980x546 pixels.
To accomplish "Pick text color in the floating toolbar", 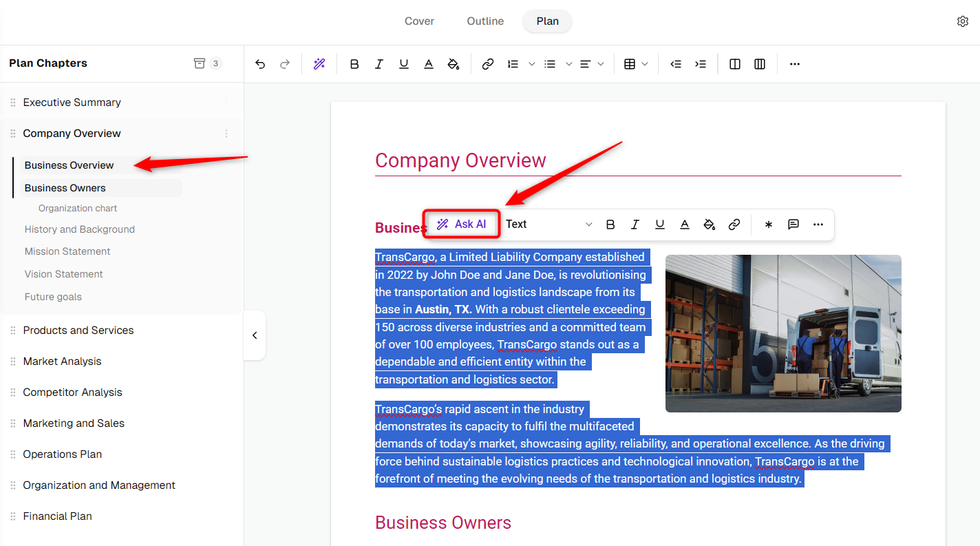I will [x=685, y=224].
